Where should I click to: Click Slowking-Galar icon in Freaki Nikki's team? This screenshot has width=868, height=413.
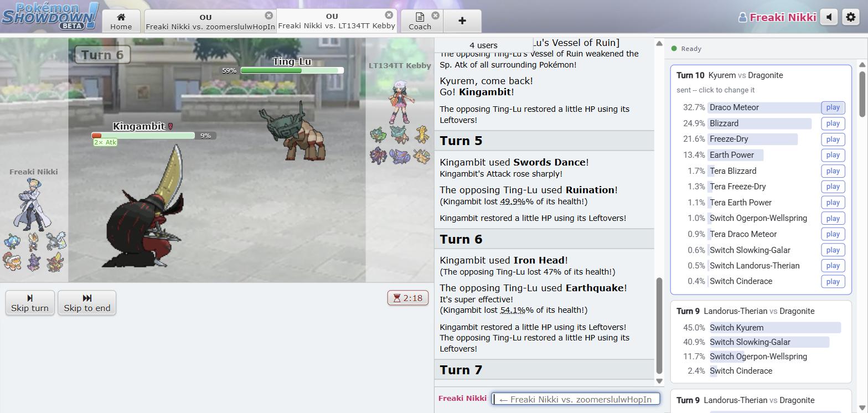coord(34,261)
